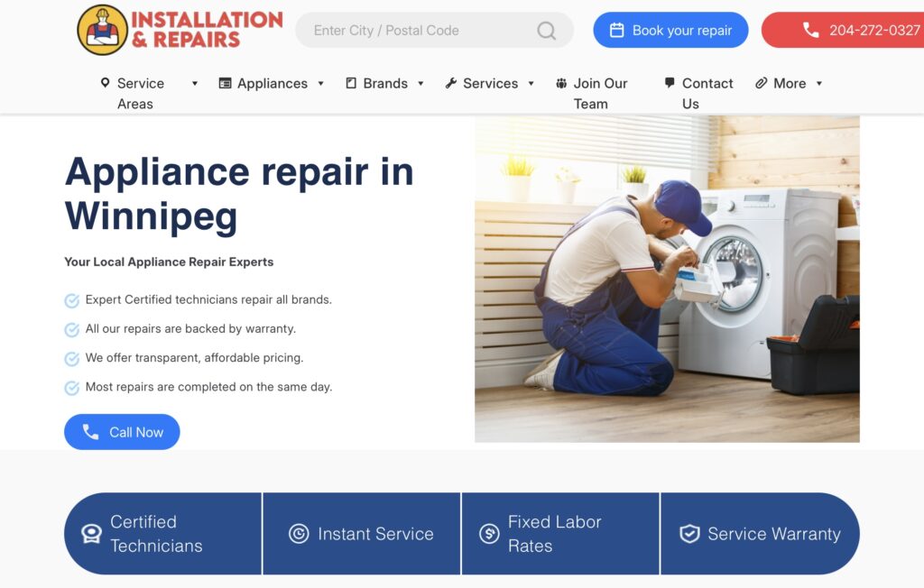Expand the Brands dropdown arrow
This screenshot has height=588, width=924.
tap(420, 84)
